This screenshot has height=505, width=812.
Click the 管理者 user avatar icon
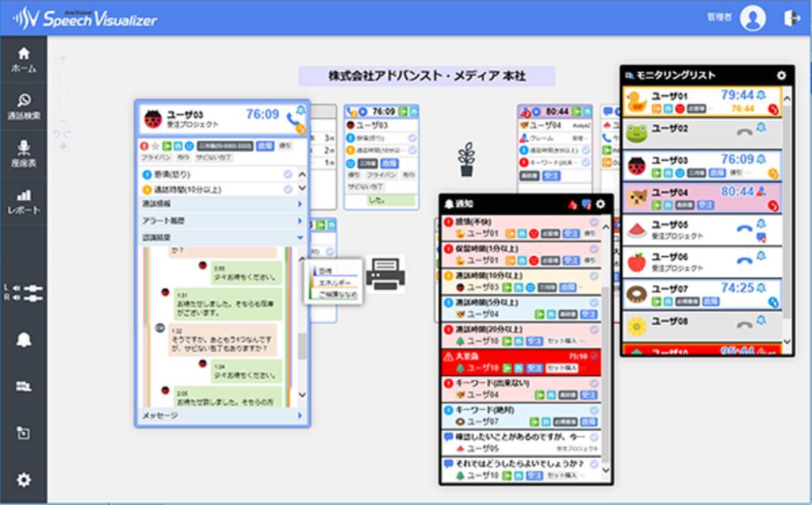click(752, 18)
